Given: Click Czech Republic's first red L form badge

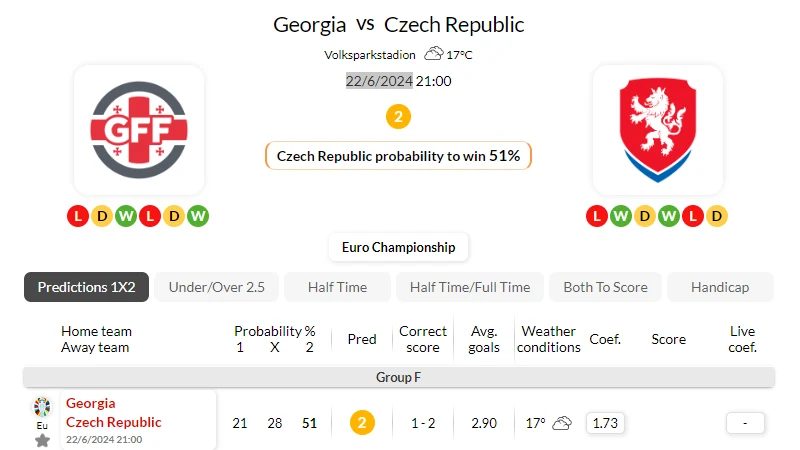Looking at the screenshot, I should click(596, 216).
